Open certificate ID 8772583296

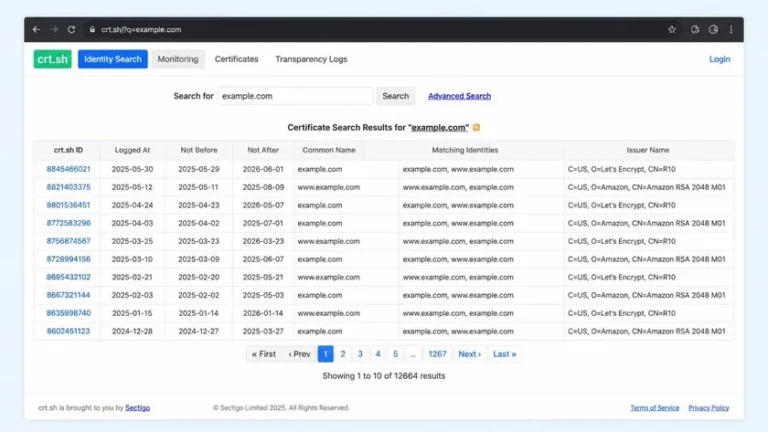69,223
